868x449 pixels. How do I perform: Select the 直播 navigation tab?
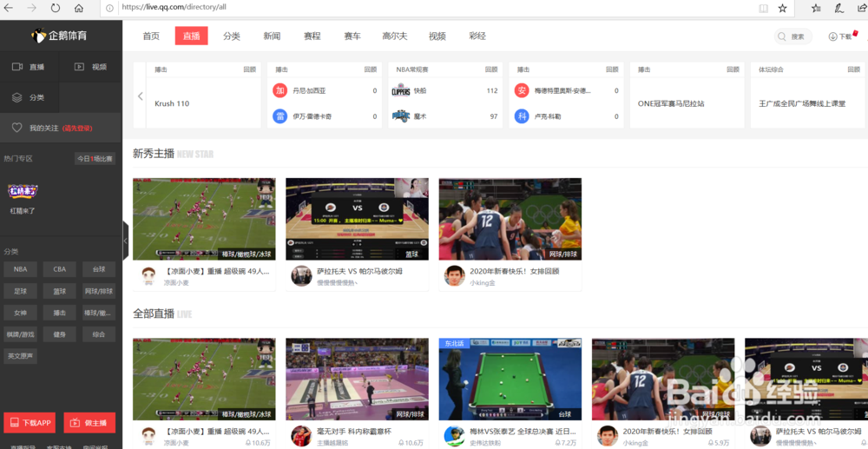coord(192,36)
